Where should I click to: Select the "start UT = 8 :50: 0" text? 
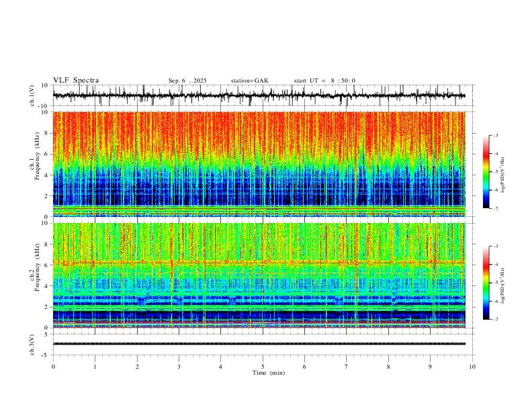coord(324,81)
